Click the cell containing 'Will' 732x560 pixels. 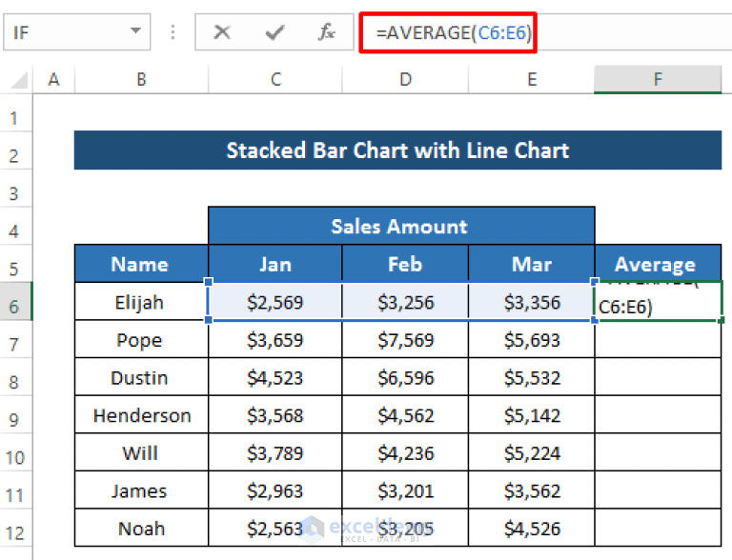click(x=141, y=452)
